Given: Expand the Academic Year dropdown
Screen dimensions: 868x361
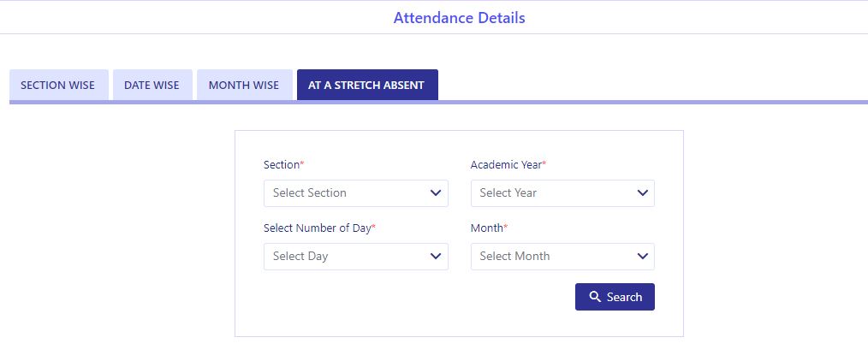Looking at the screenshot, I should 562,193.
